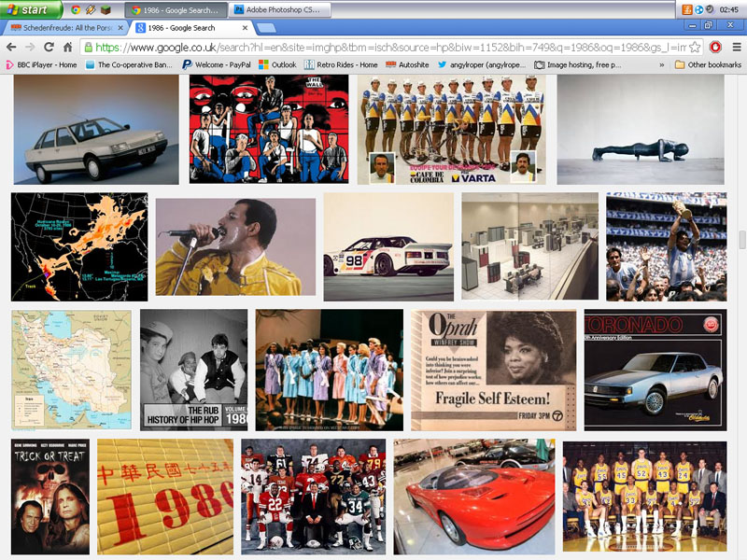Image resolution: width=747 pixels, height=560 pixels.
Task: Click the browser Back arrow
Action: pyautogui.click(x=11, y=47)
